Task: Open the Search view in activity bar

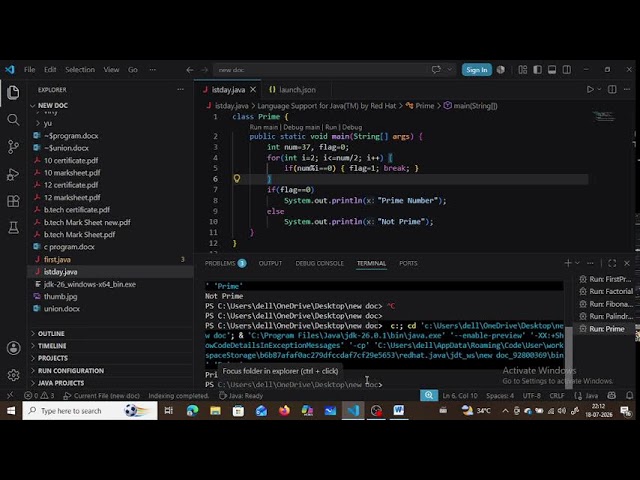Action: tap(13, 120)
